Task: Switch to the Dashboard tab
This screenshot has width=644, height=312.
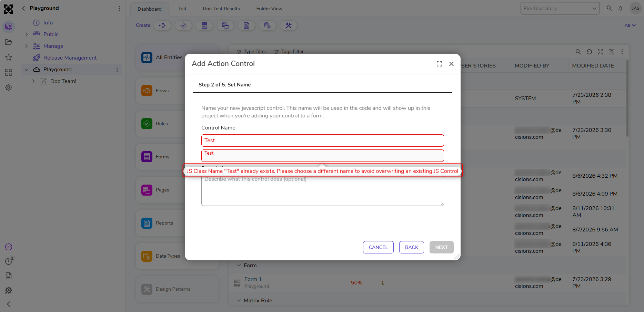Action: tap(150, 9)
